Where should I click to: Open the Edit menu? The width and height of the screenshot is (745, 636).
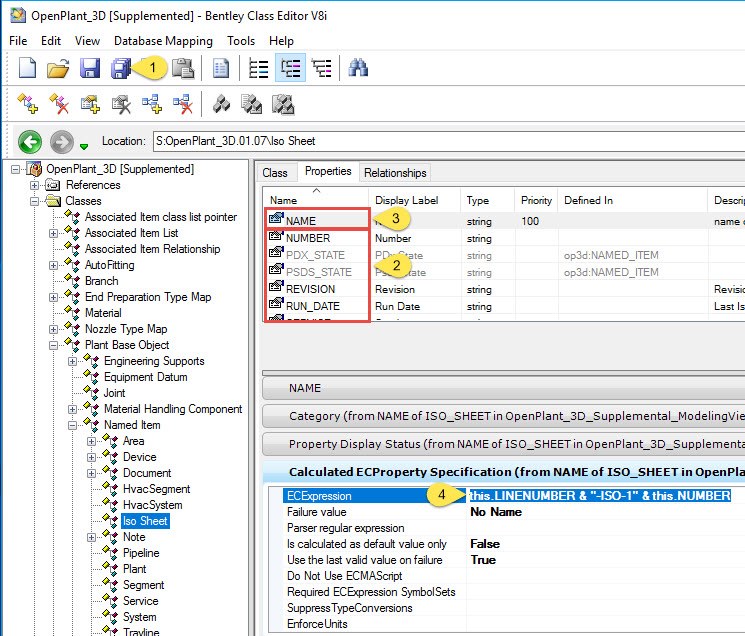coord(51,41)
